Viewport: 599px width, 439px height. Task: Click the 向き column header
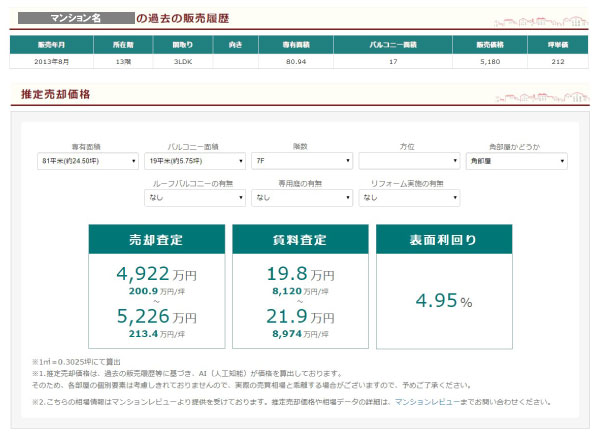(x=235, y=45)
